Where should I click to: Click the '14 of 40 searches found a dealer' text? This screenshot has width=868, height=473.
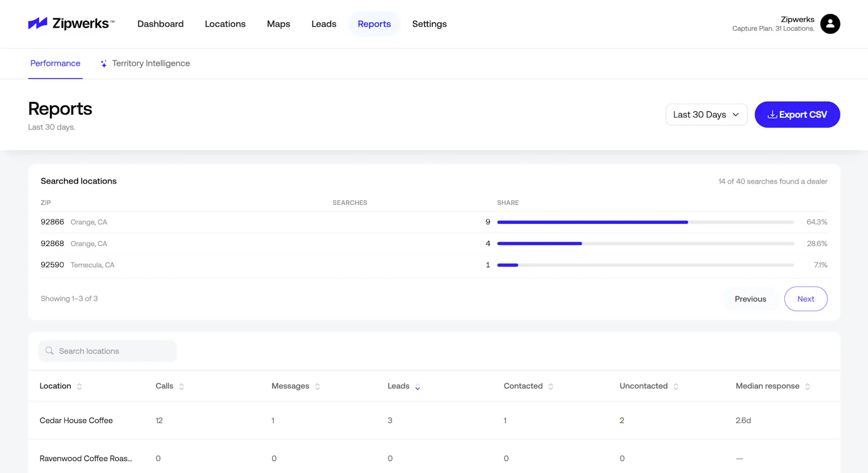point(773,181)
